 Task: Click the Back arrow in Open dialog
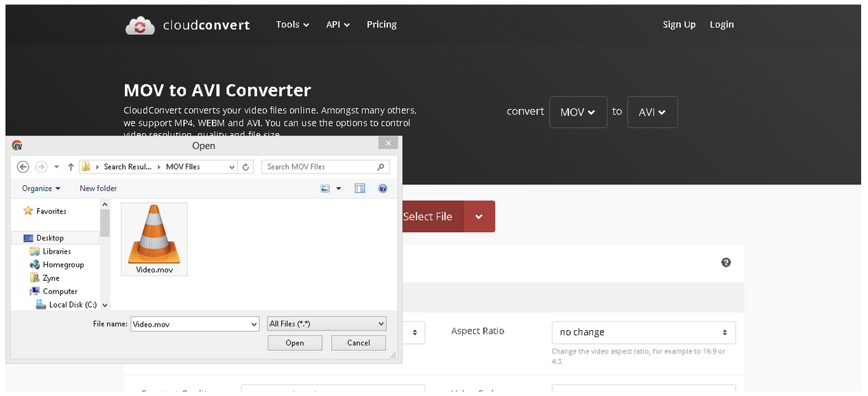(x=23, y=166)
